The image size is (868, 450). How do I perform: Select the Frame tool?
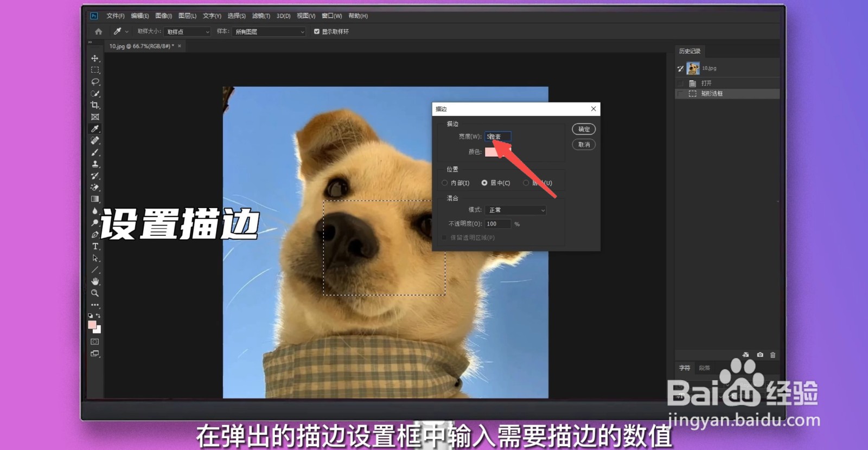[x=95, y=117]
